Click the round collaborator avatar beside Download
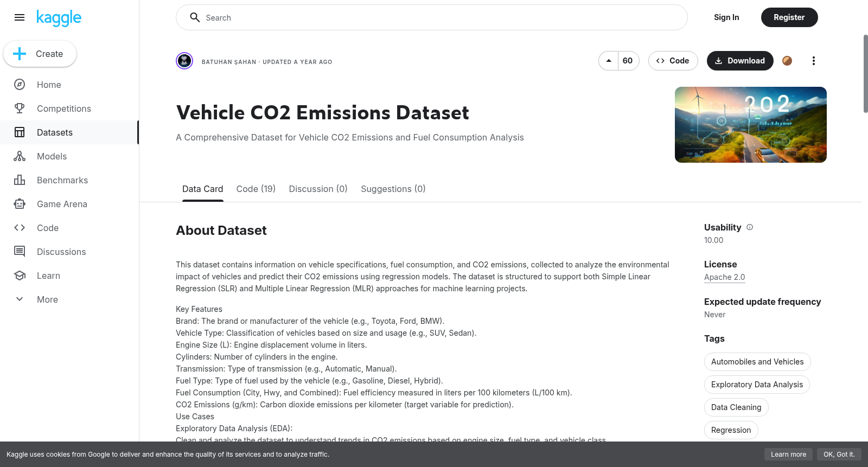The image size is (868, 467). click(x=787, y=61)
